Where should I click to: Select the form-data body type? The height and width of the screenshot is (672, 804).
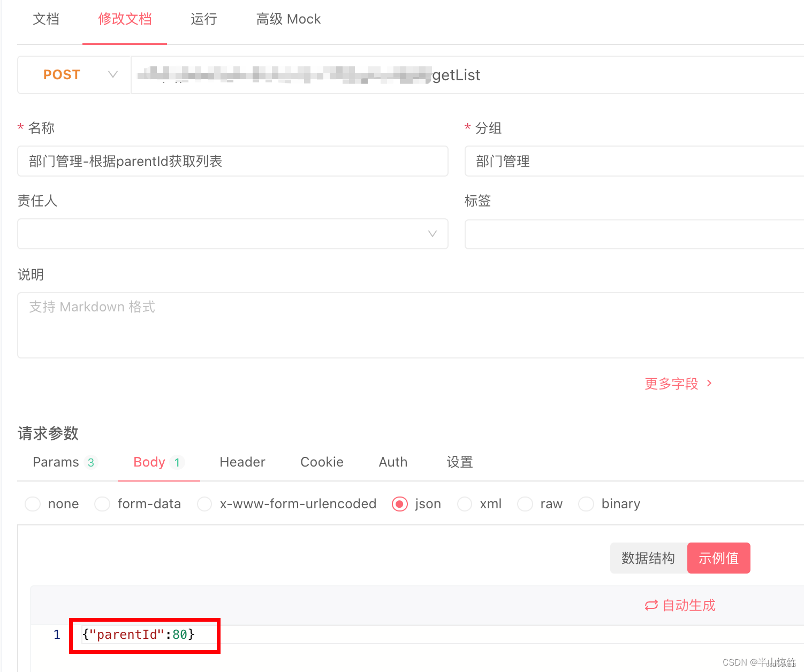(102, 503)
